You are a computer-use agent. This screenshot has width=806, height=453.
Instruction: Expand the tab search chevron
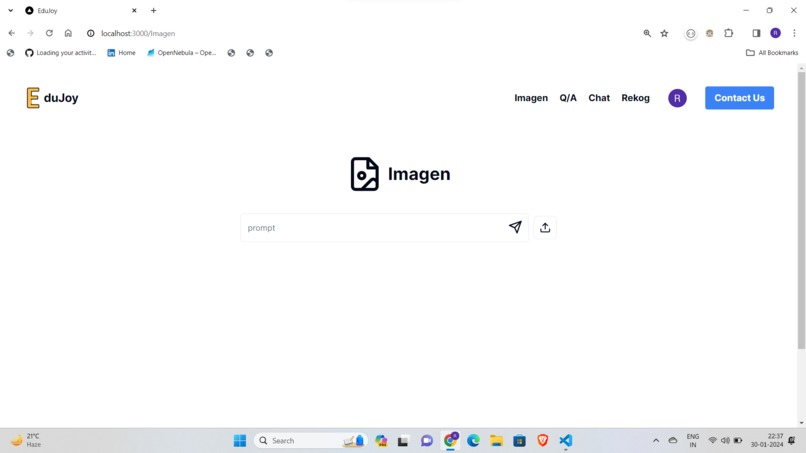(10, 10)
